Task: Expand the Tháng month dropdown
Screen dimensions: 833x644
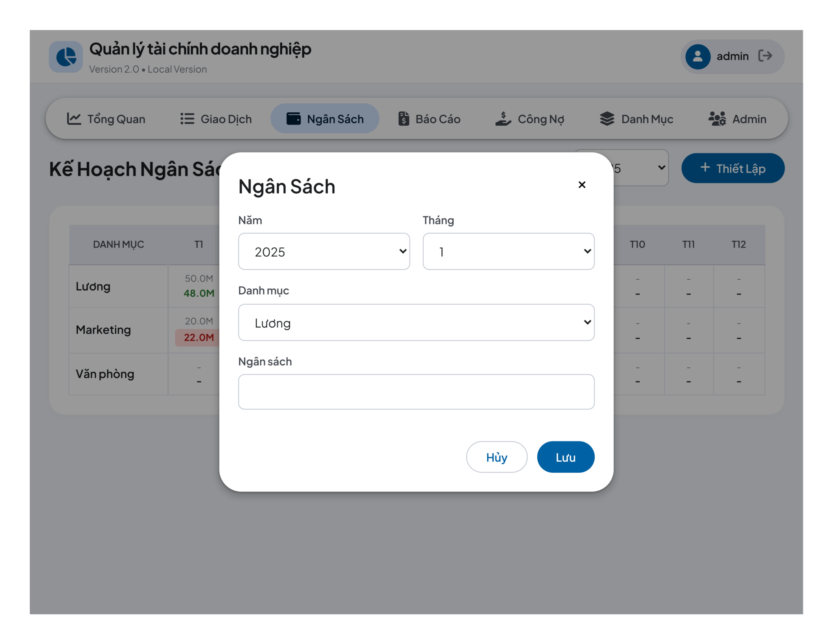Action: (508, 251)
